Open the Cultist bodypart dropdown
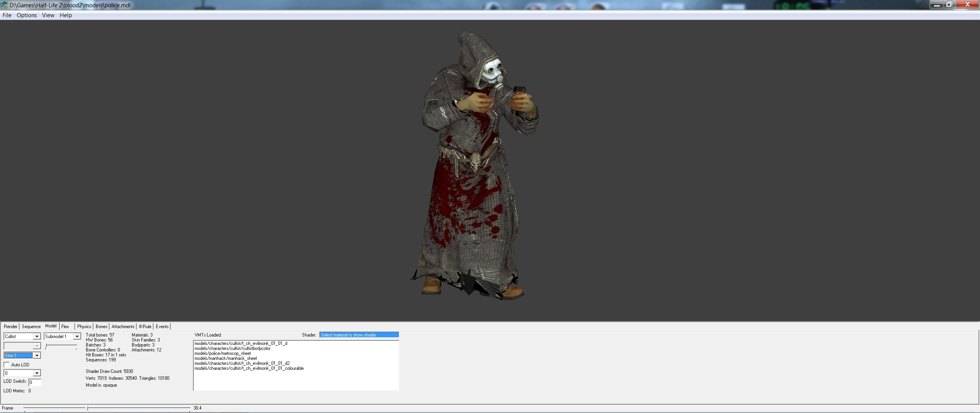The width and height of the screenshot is (980, 413). pos(37,337)
